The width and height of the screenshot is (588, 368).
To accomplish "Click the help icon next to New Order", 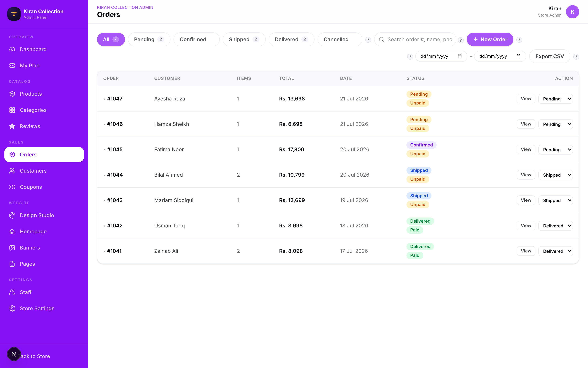I will pyautogui.click(x=519, y=40).
